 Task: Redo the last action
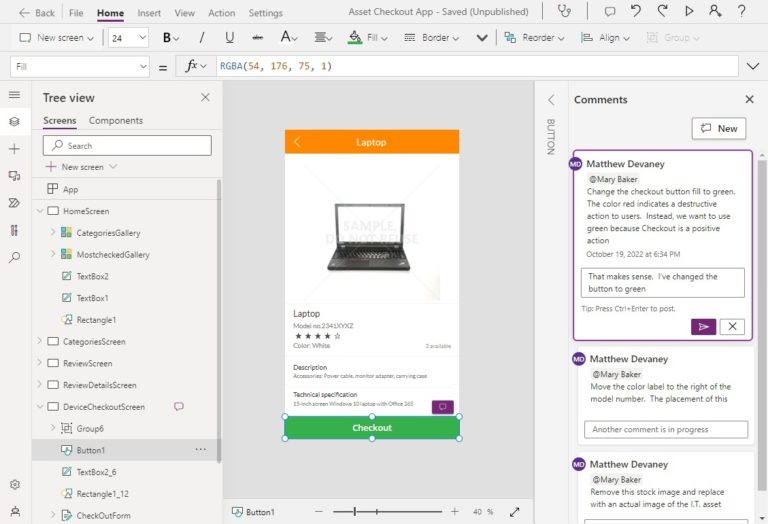[x=662, y=11]
